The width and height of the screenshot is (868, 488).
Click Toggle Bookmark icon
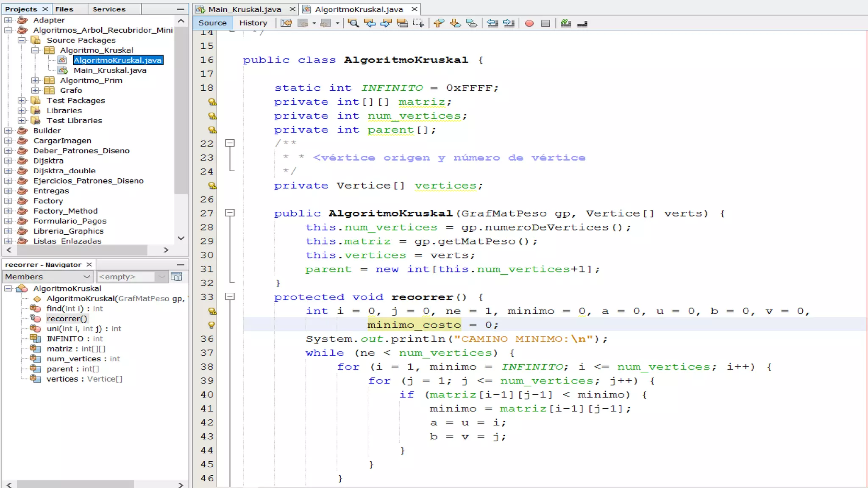pyautogui.click(x=471, y=23)
